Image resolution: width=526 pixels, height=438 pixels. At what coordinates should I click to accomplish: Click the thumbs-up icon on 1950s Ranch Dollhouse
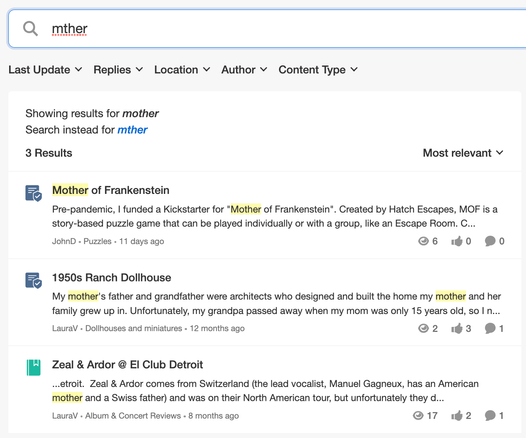457,328
